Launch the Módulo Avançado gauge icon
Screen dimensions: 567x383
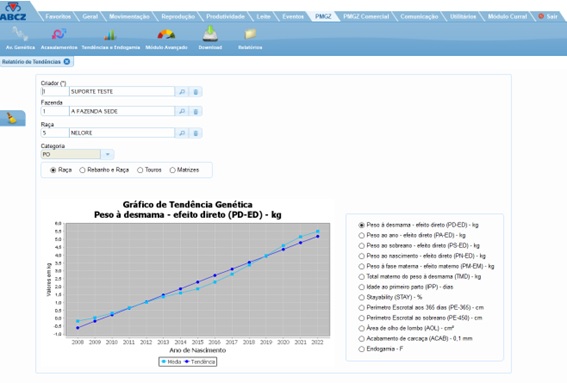pyautogui.click(x=166, y=38)
